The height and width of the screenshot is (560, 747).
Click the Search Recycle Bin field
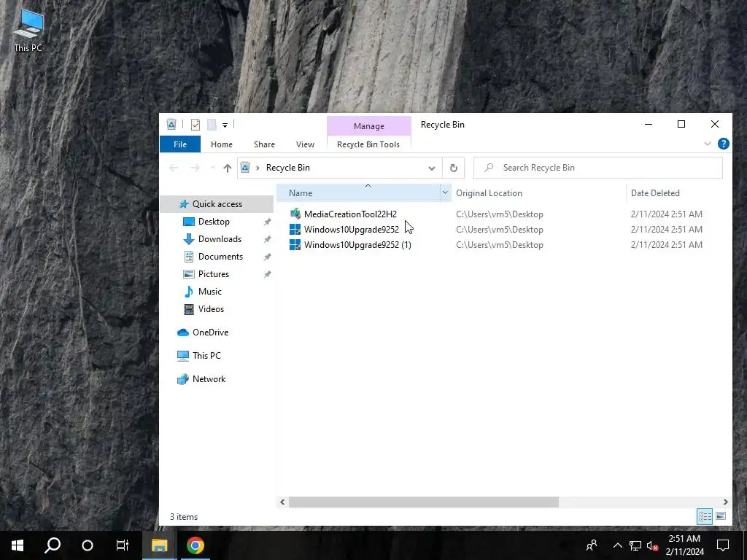tap(598, 168)
